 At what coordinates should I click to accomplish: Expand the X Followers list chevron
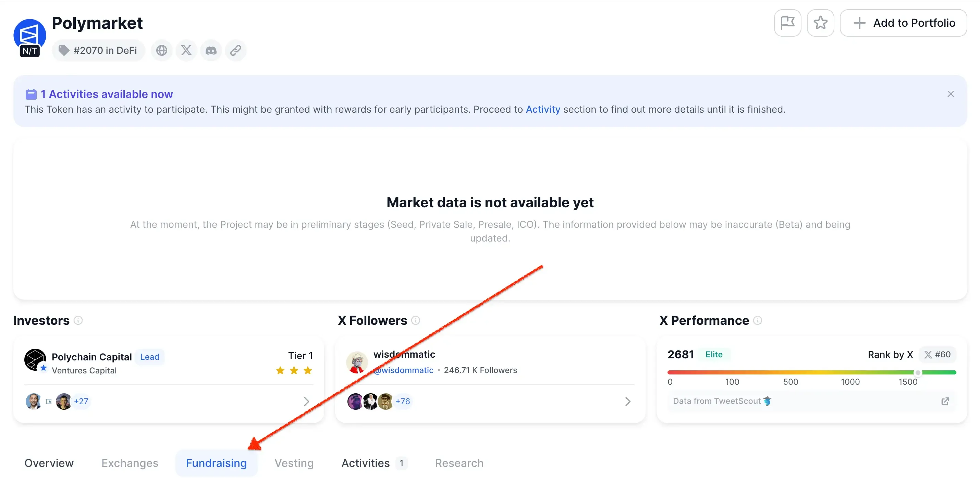point(628,401)
